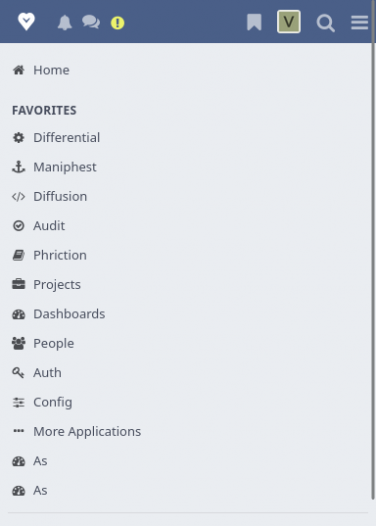Click the search magnifier icon
Screen dimensions: 376x526
[x=325, y=23]
